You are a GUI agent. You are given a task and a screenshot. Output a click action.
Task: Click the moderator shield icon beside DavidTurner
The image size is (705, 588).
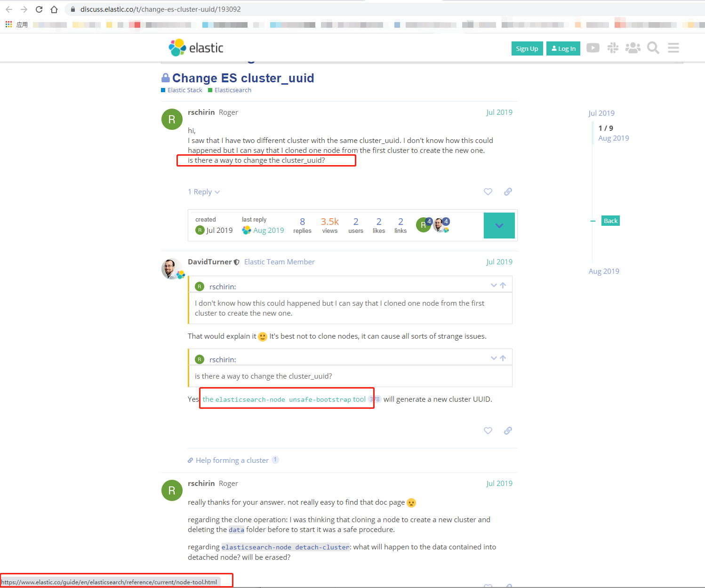pyautogui.click(x=237, y=262)
